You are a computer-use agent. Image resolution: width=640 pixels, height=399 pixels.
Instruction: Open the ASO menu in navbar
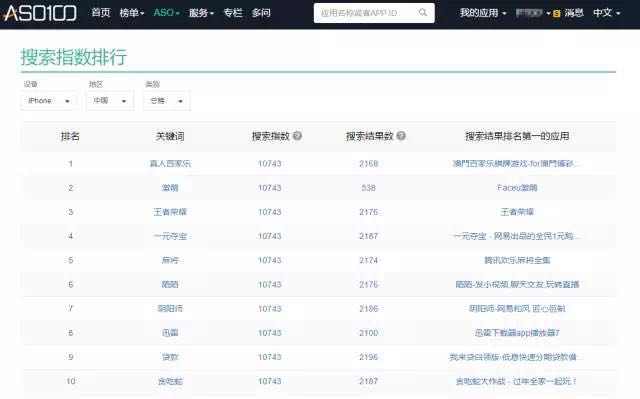pyautogui.click(x=166, y=13)
